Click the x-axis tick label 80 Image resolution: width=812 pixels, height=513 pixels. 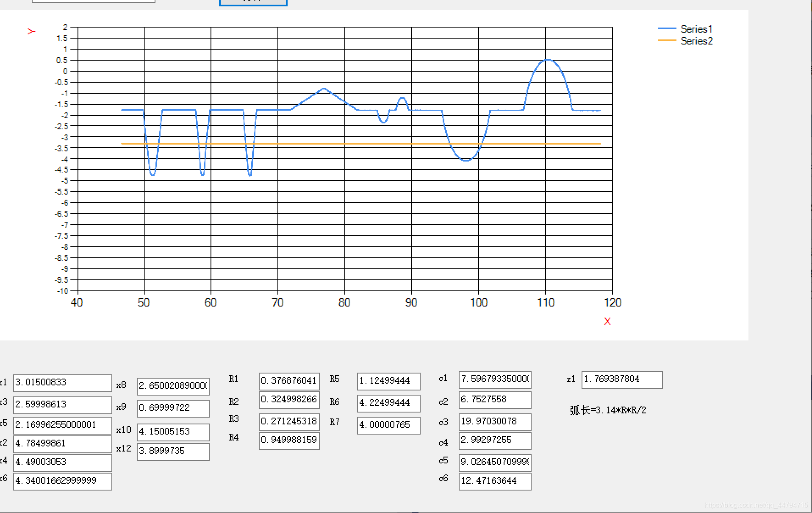coord(344,302)
